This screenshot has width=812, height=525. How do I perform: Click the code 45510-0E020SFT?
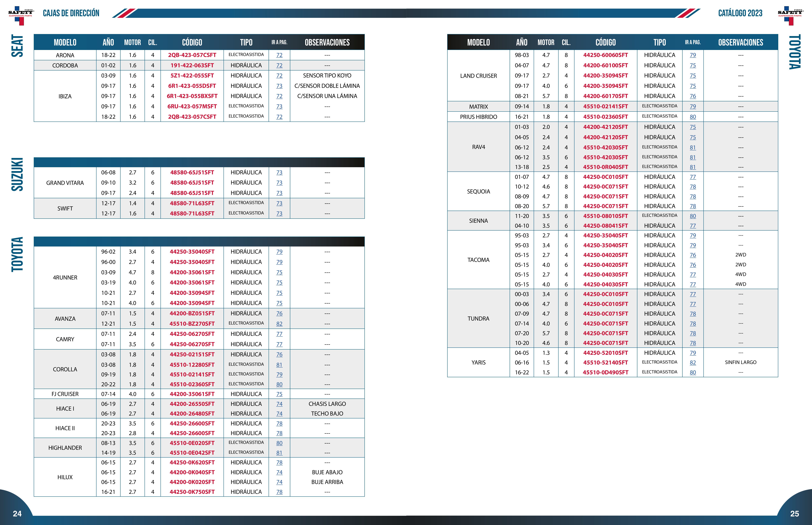192,443
